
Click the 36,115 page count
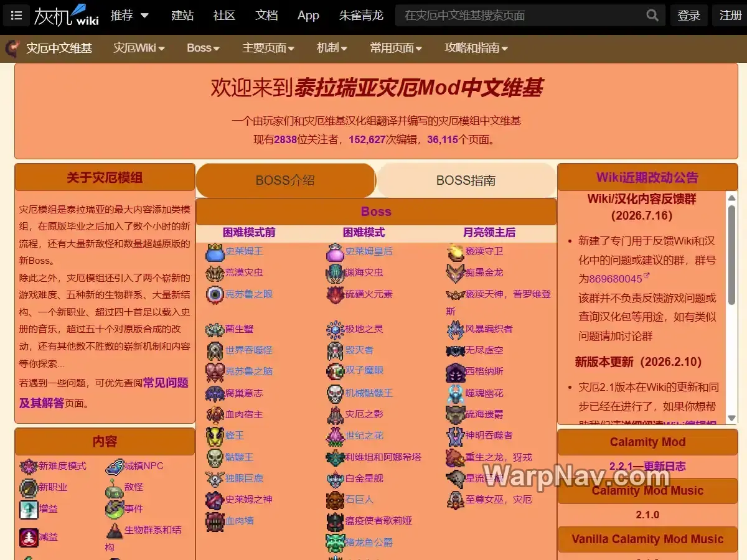point(443,139)
